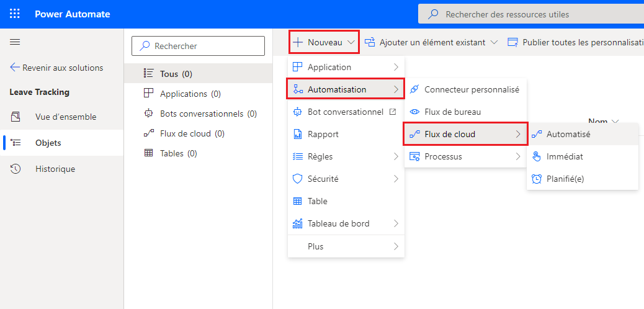Click the plus icon of Nouveau
The image size is (644, 309).
click(298, 42)
